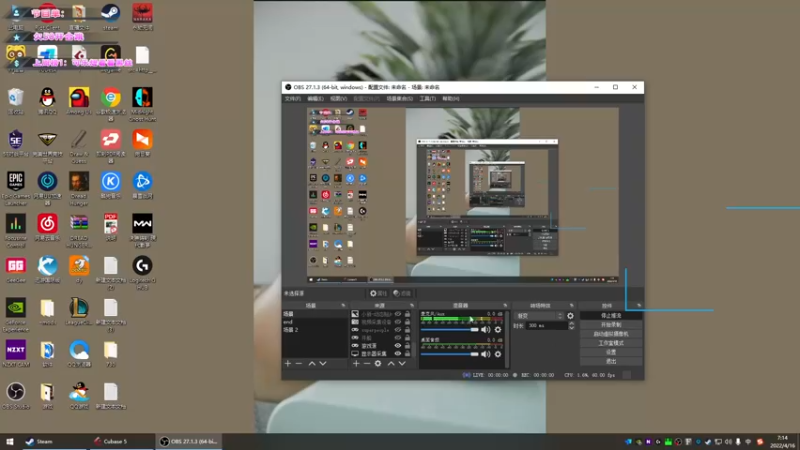Toggle lock for 显示器采集 source
The height and width of the screenshot is (450, 800).
[408, 353]
